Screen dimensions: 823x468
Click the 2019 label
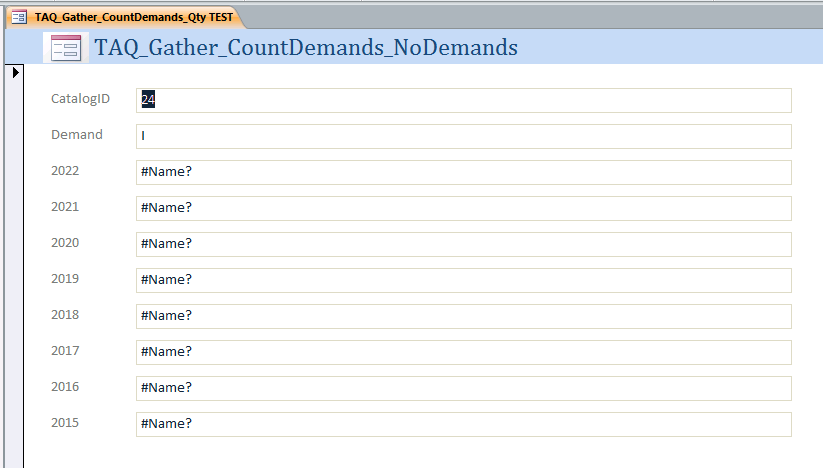[65, 279]
